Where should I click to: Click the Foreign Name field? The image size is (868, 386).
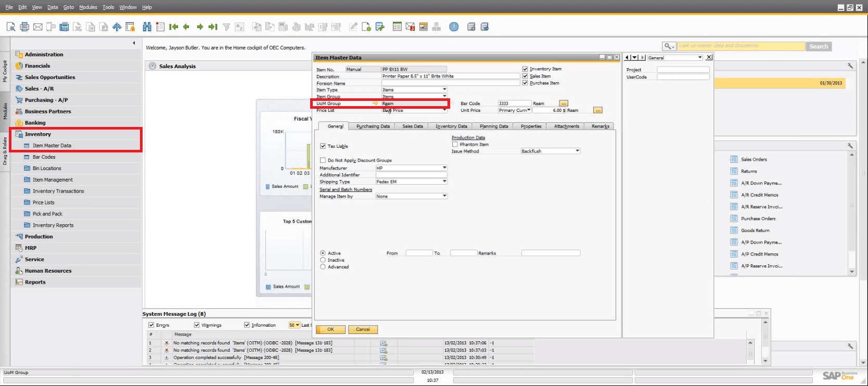tap(451, 83)
